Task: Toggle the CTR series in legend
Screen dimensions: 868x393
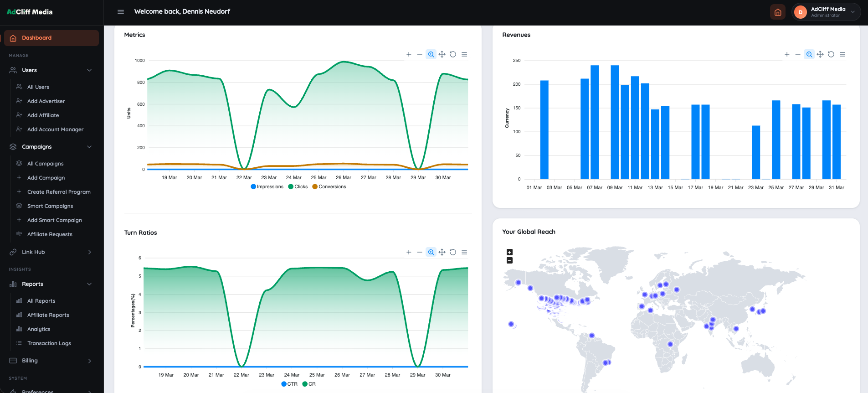Action: click(289, 384)
